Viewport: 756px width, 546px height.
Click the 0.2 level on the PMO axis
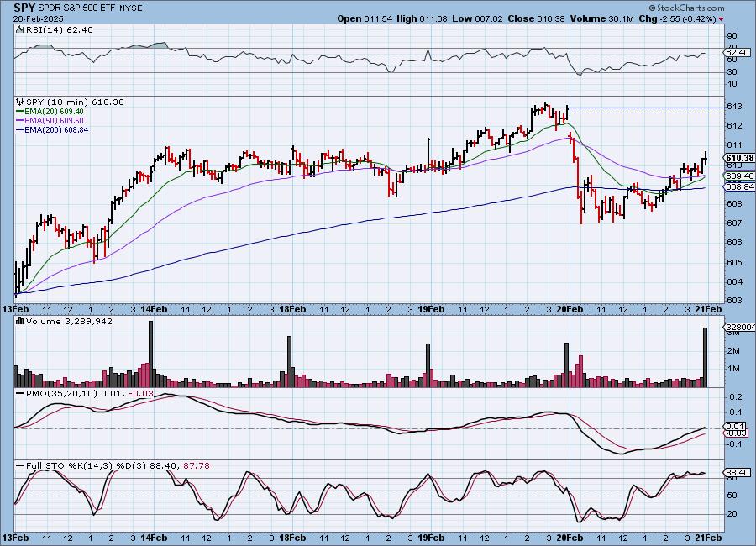(735, 396)
